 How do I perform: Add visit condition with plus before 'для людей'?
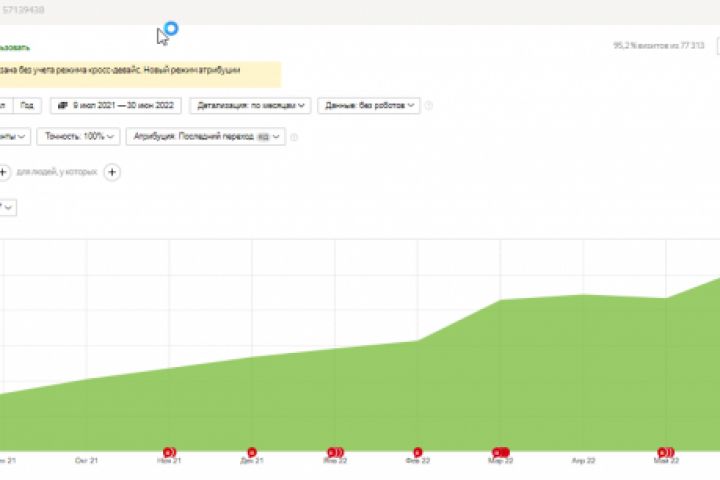tap(3, 172)
